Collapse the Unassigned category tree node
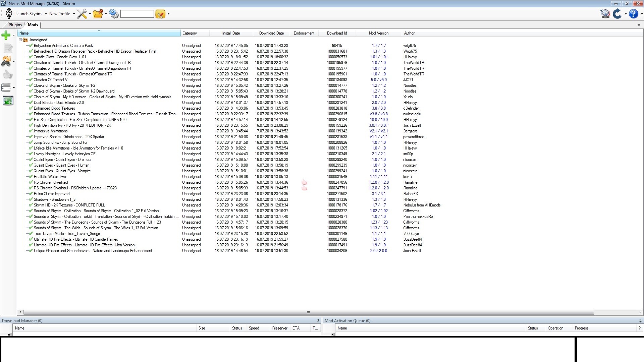The image size is (644, 362). (x=20, y=40)
